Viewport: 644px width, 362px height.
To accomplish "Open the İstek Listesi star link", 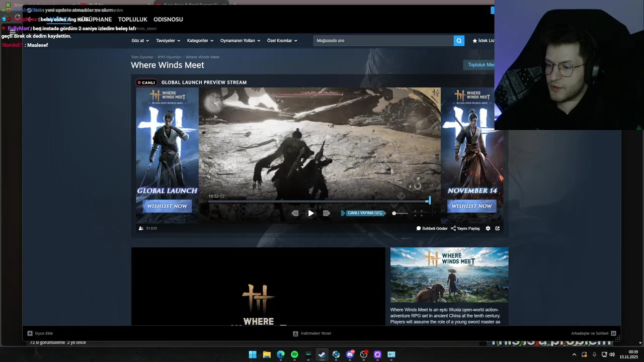I will coord(483,41).
